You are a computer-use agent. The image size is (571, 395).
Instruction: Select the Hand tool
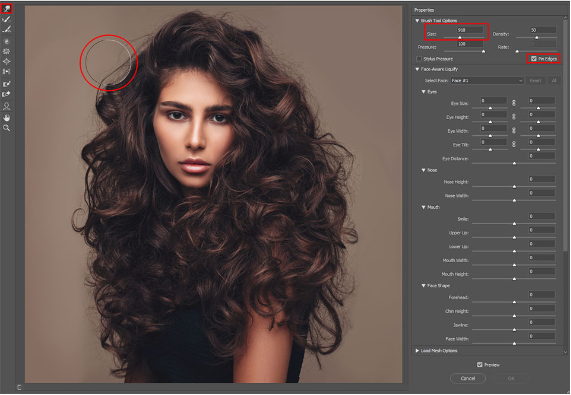pyautogui.click(x=7, y=118)
